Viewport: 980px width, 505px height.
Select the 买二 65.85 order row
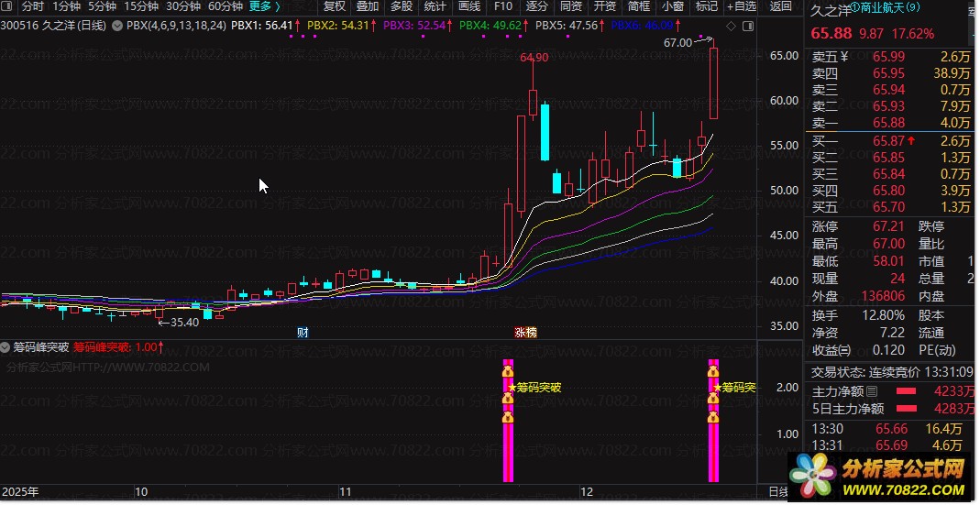click(x=891, y=158)
